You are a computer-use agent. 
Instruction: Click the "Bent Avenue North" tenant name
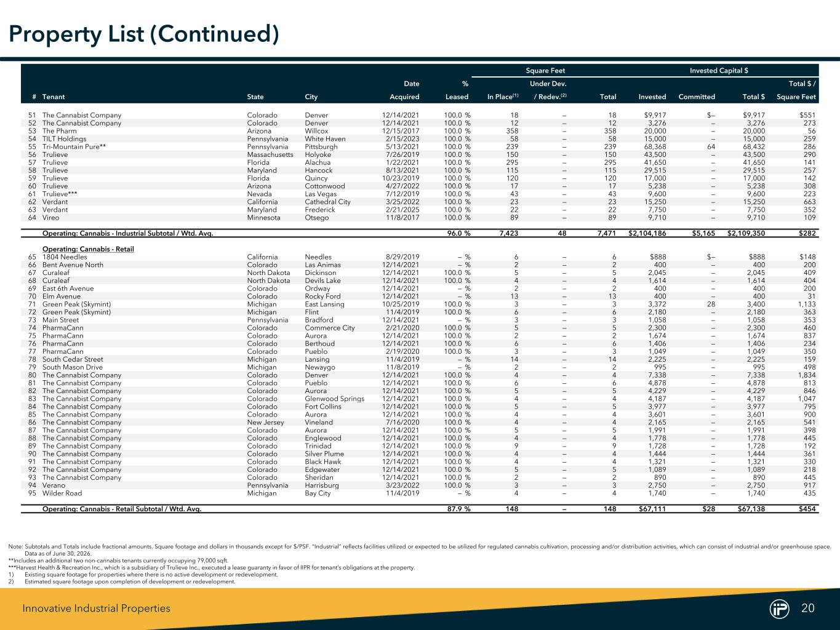[x=73, y=265]
